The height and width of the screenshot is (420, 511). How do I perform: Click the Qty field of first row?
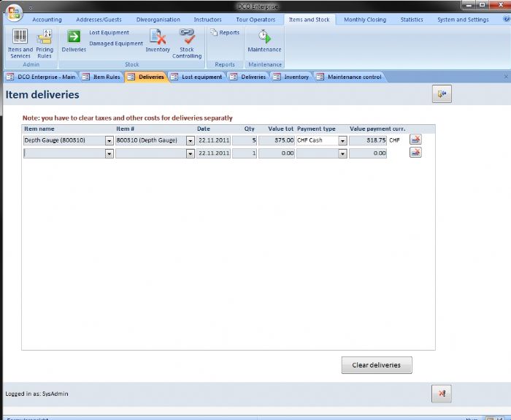point(245,140)
